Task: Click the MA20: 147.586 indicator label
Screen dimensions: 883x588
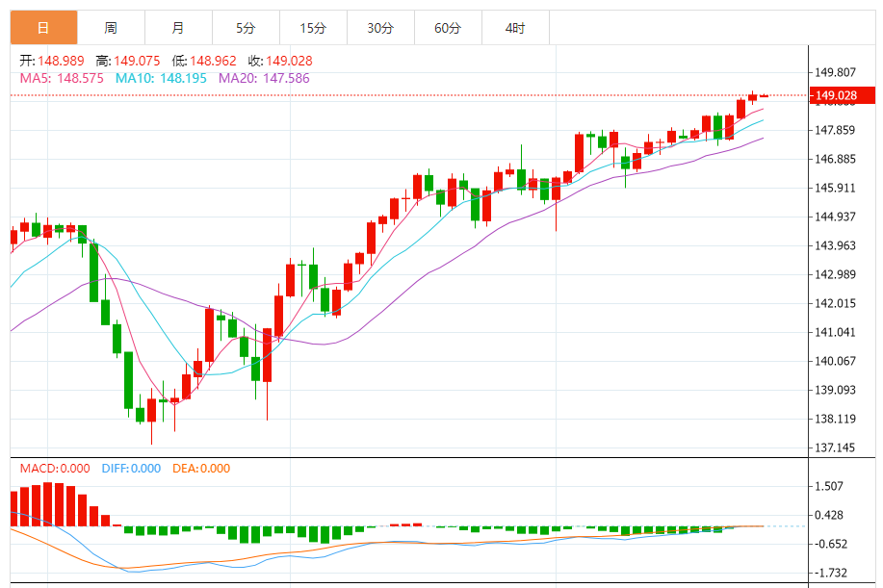Action: point(264,78)
